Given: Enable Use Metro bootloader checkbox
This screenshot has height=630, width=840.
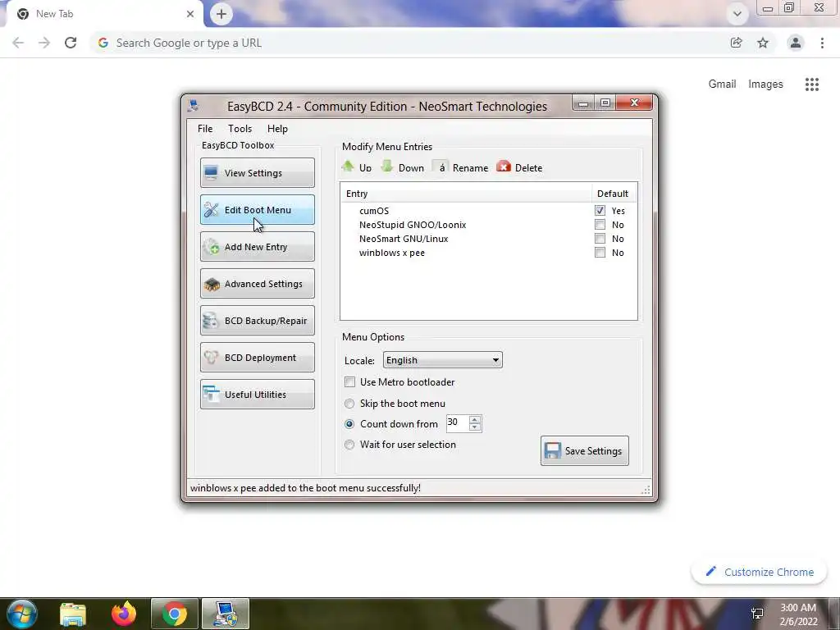Looking at the screenshot, I should [x=349, y=382].
